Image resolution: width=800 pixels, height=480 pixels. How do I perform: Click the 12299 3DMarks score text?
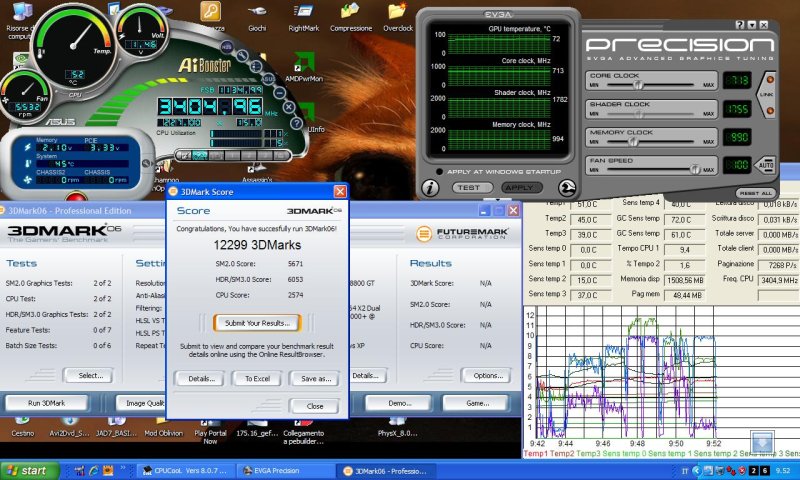point(257,245)
